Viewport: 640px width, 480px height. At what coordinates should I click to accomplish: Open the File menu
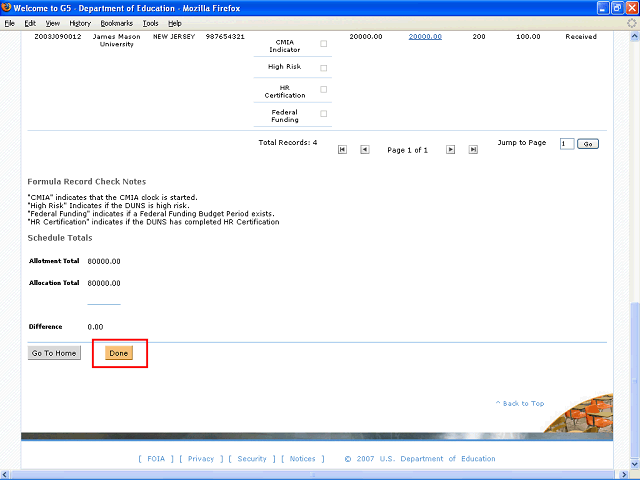[x=9, y=23]
